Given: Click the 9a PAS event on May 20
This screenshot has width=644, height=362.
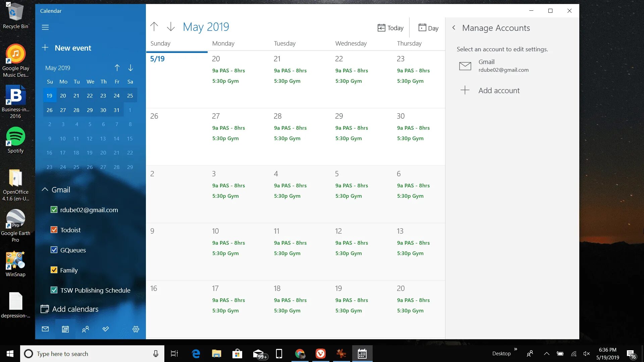Looking at the screenshot, I should 228,70.
